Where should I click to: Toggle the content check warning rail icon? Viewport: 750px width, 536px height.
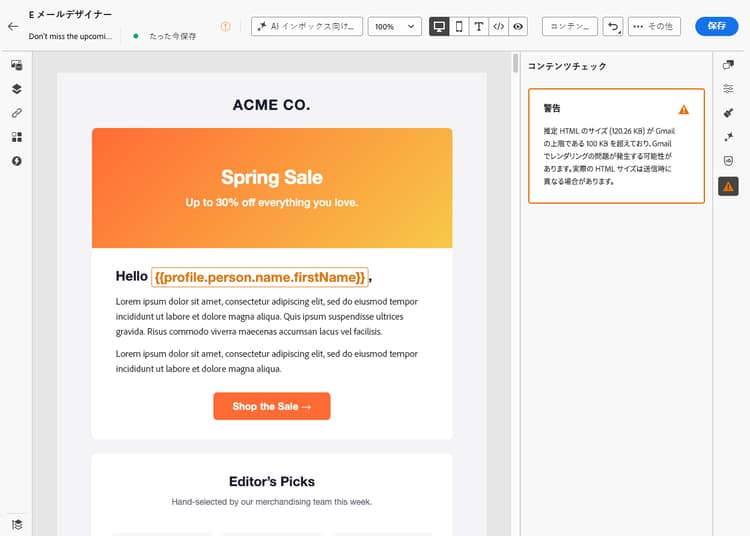click(x=728, y=186)
